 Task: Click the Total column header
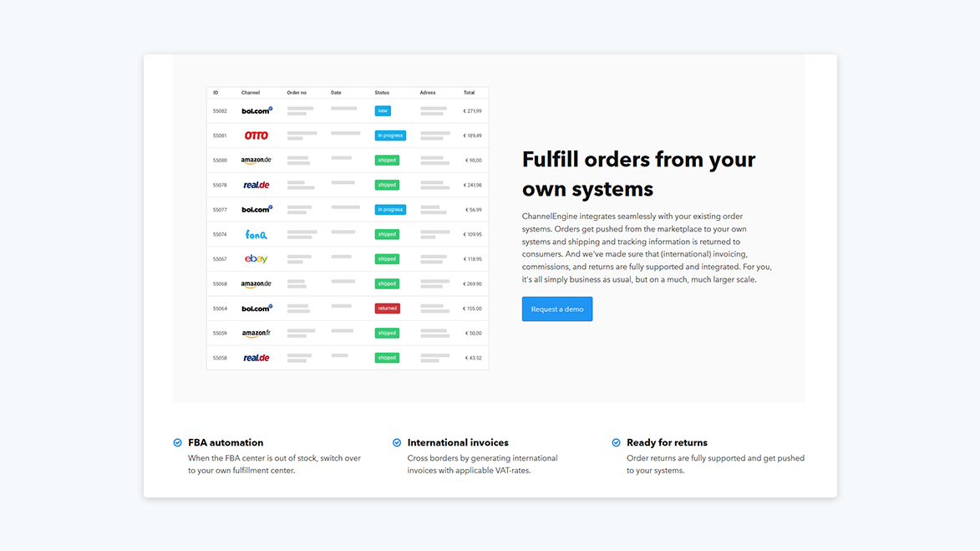tap(469, 92)
